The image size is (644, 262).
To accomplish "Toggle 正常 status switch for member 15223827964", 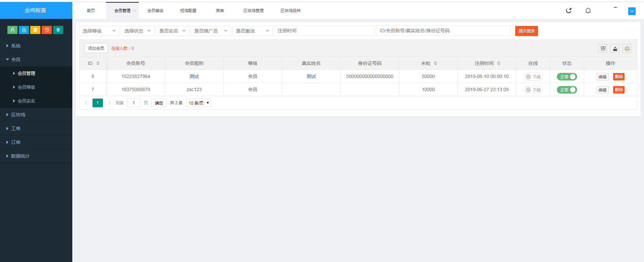I will (567, 77).
